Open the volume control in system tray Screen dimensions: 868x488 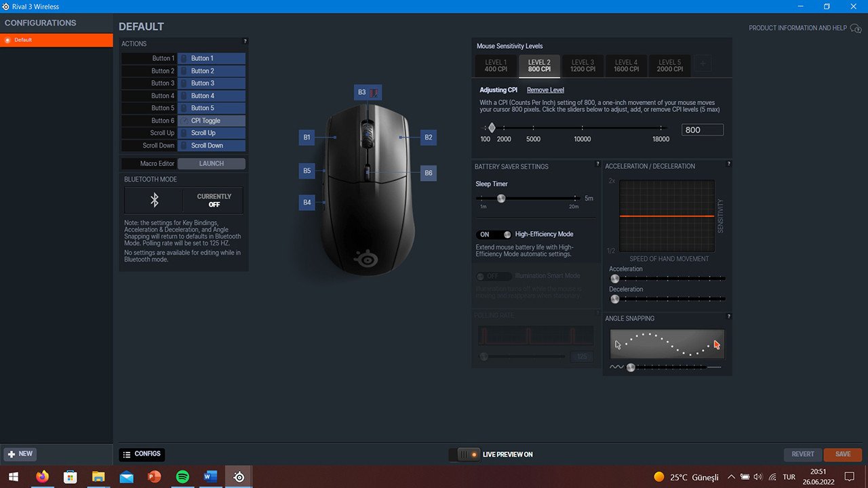coord(758,477)
